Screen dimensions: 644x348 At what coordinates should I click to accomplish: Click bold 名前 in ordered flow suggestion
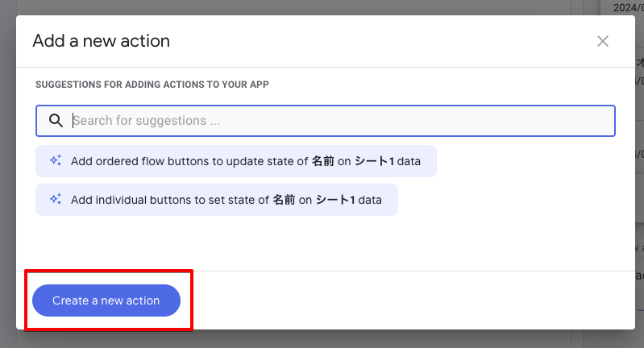(322, 161)
